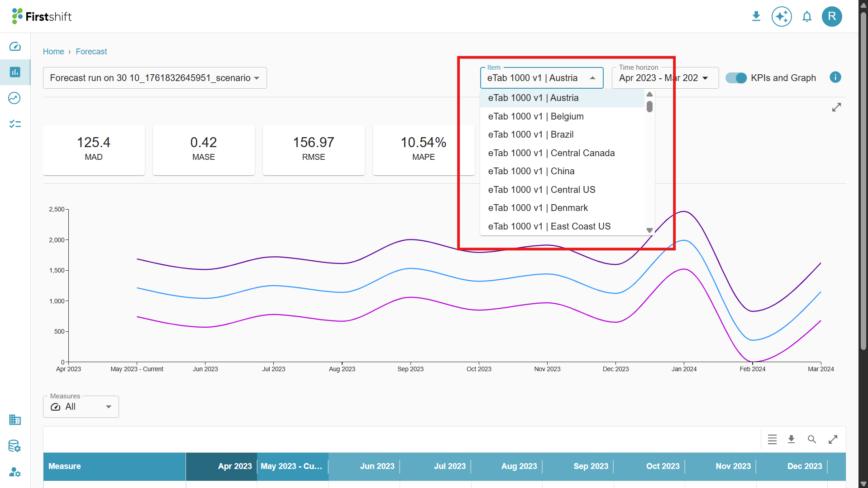This screenshot has height=488, width=868.
Task: Click the Aug 2023 column header
Action: click(507, 466)
